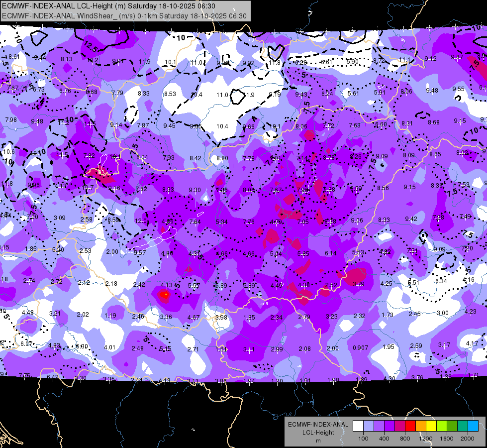Click the grid value 2.59
Viewport: 487px width, 448px height.
pos(416,346)
